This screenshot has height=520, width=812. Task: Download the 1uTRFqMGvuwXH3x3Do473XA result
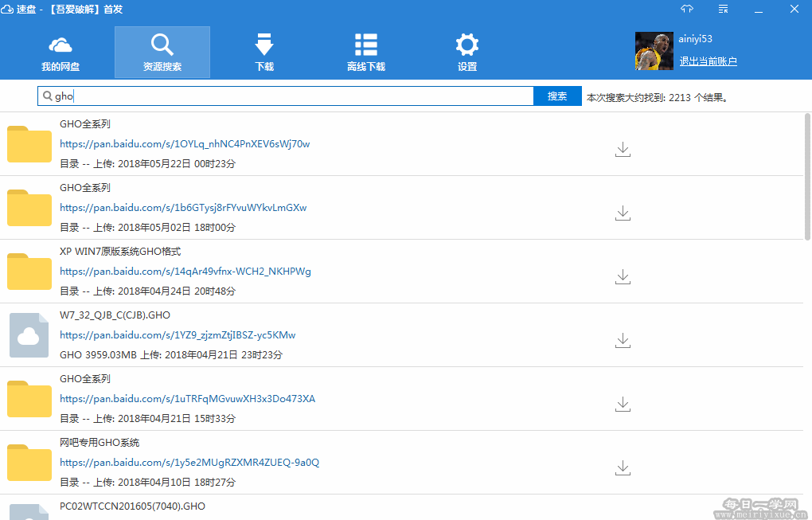tap(623, 404)
